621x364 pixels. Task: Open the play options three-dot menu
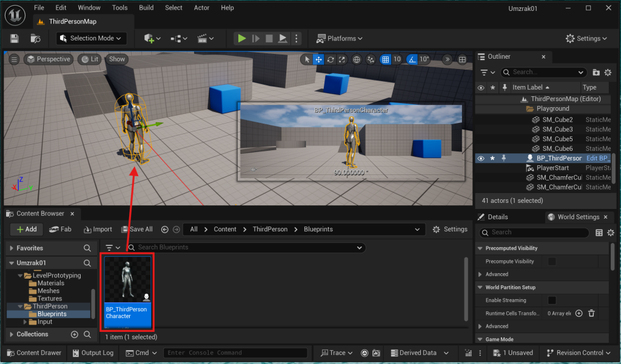coord(296,38)
